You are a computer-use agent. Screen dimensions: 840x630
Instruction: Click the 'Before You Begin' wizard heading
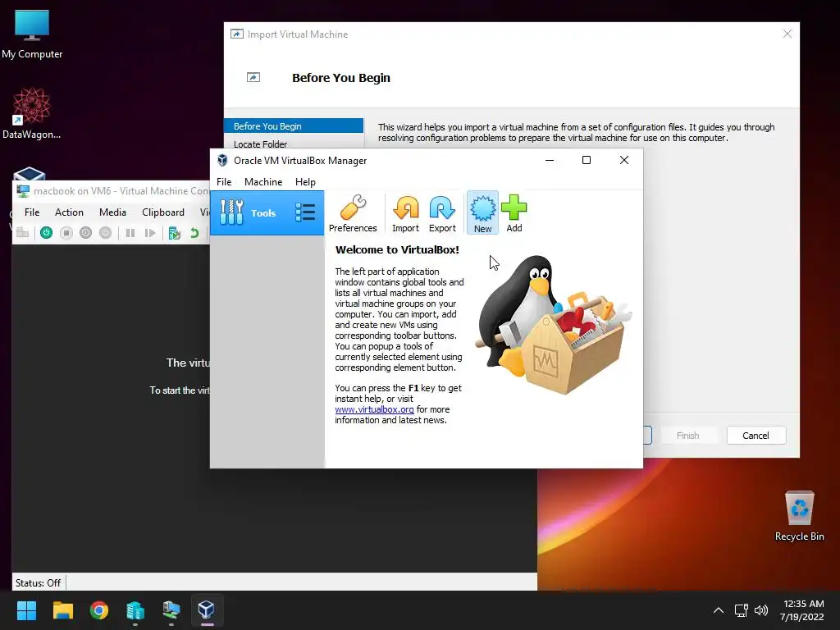(340, 78)
